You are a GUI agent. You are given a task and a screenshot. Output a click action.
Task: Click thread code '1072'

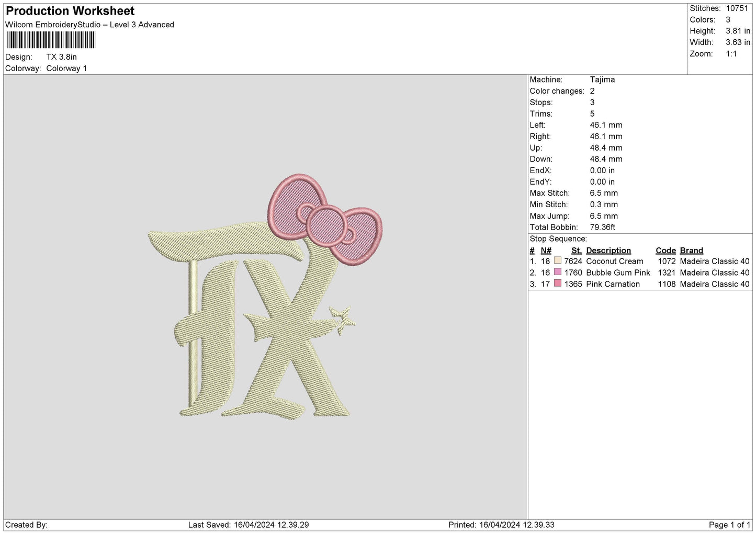tap(667, 262)
